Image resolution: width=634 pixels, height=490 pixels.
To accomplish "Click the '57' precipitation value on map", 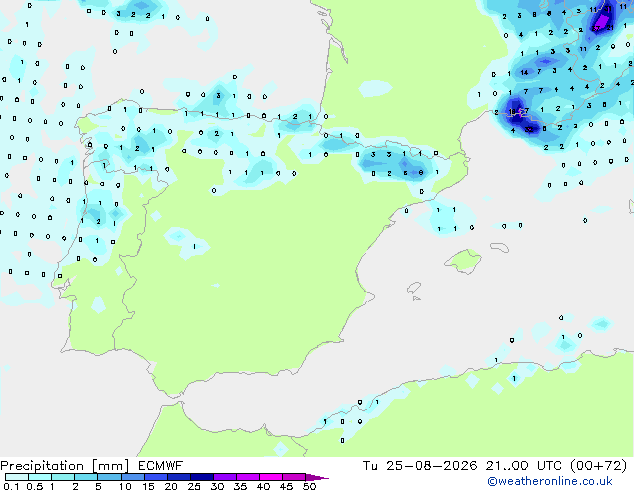I will pyautogui.click(x=596, y=28).
